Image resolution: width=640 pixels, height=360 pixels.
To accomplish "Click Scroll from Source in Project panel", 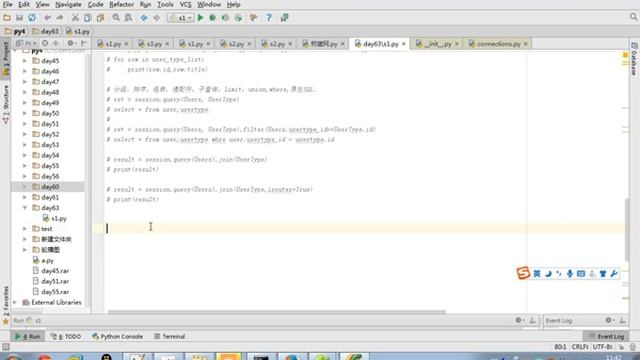I will point(45,43).
